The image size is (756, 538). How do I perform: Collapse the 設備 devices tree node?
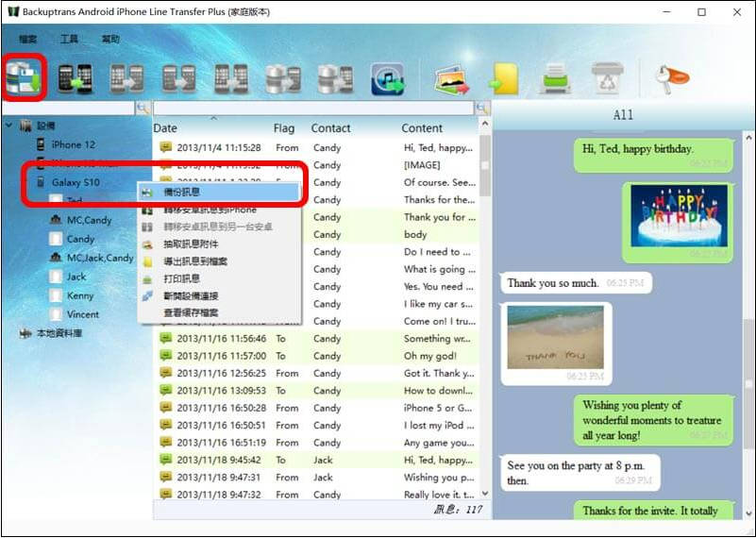tap(9, 126)
